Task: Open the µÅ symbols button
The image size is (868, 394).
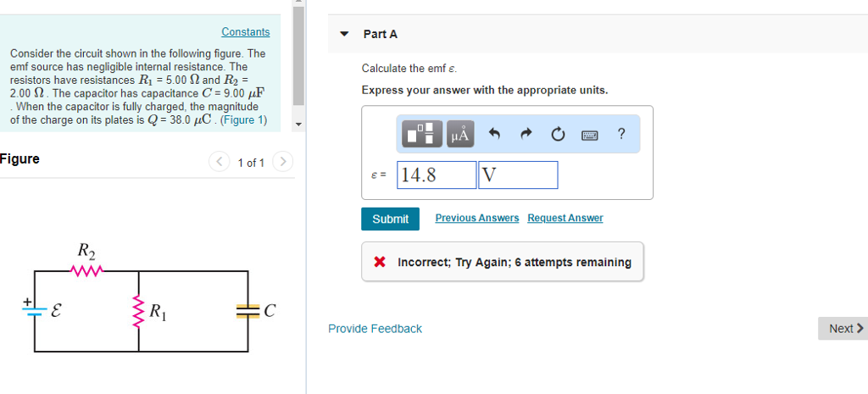Action: tap(460, 134)
